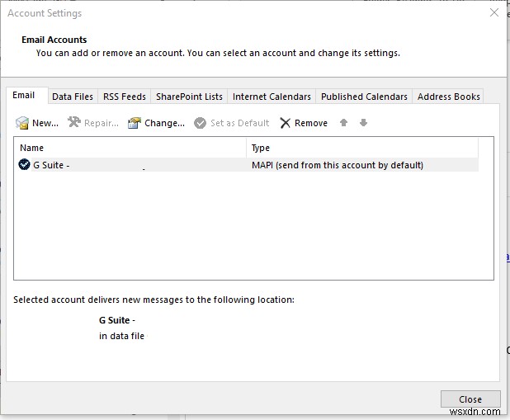
Task: Click the Set as Default label
Action: click(239, 123)
